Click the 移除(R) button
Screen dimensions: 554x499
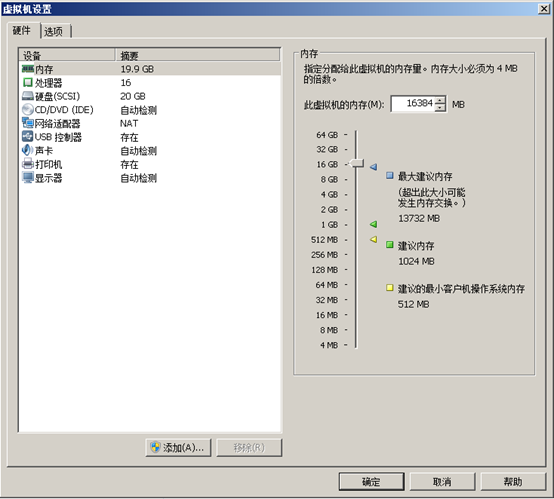(249, 448)
